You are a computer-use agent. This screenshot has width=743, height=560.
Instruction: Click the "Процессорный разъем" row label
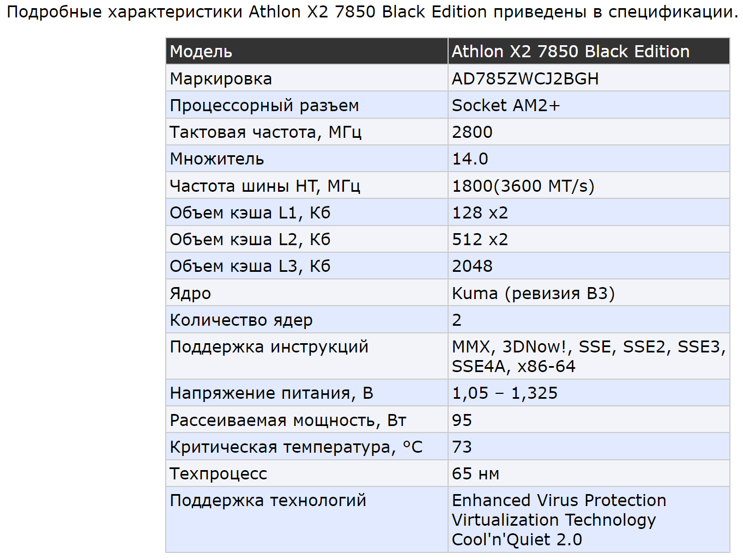264,106
